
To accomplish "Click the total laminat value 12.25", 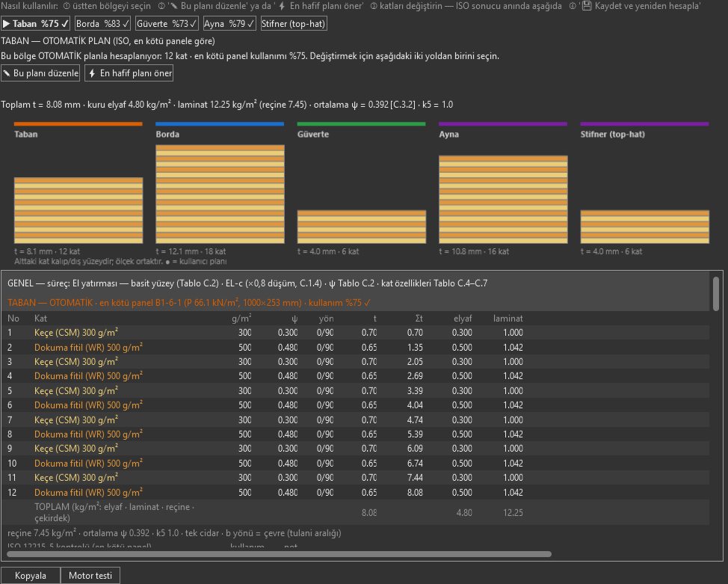I will coord(513,513).
